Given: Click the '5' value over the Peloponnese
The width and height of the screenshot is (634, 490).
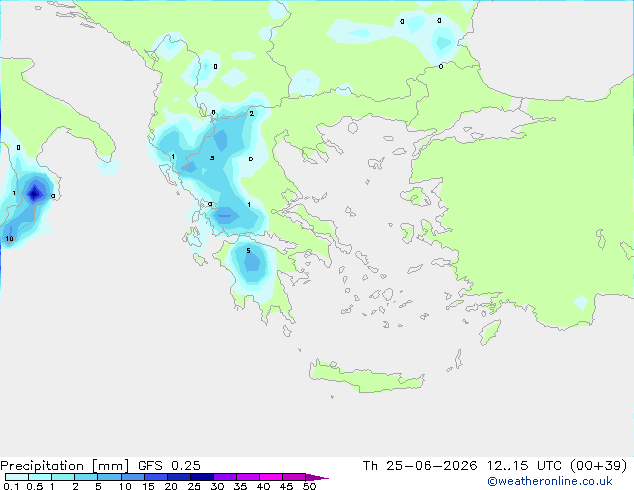Looking at the screenshot, I should tap(248, 251).
